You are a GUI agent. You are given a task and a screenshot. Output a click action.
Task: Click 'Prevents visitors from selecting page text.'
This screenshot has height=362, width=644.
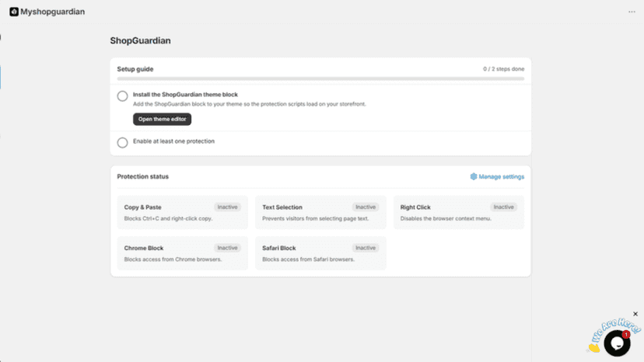[316, 218]
